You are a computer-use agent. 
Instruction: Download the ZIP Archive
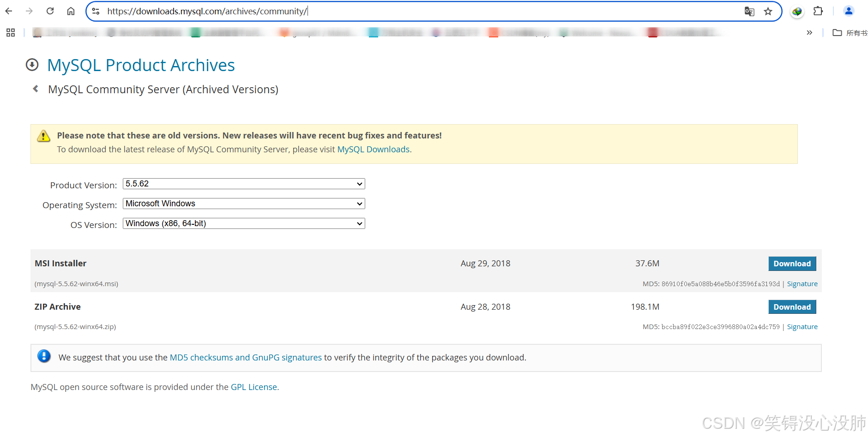[x=792, y=307]
